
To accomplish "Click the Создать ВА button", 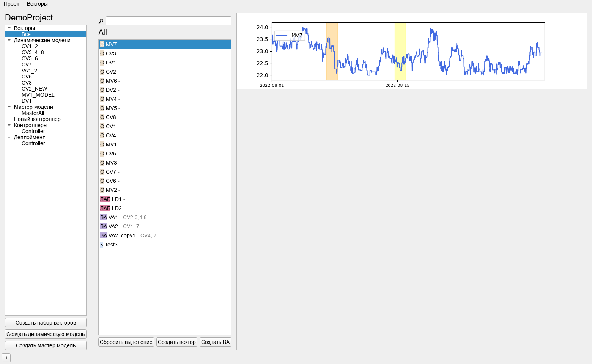I will click(216, 342).
